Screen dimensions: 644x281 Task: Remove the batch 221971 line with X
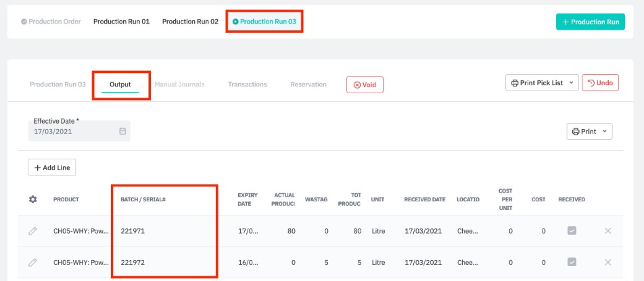pyautogui.click(x=607, y=231)
